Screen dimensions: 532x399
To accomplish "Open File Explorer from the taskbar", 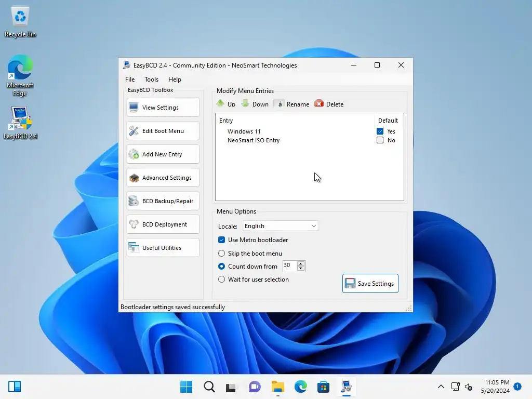I will pos(277,387).
